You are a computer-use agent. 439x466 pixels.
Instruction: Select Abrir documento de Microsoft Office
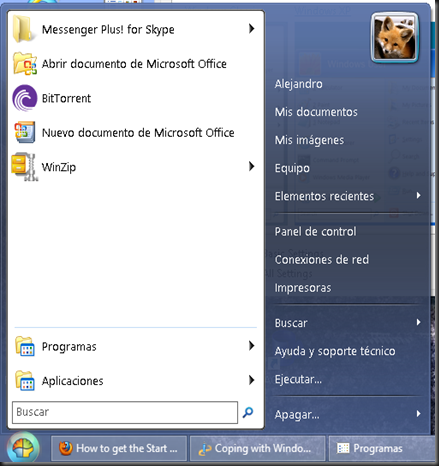[135, 64]
